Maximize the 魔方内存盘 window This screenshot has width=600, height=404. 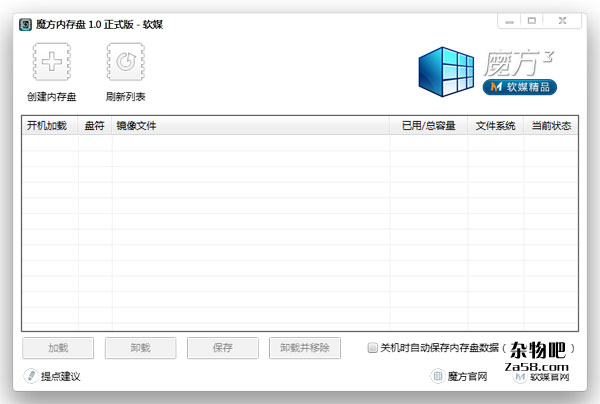pos(532,21)
